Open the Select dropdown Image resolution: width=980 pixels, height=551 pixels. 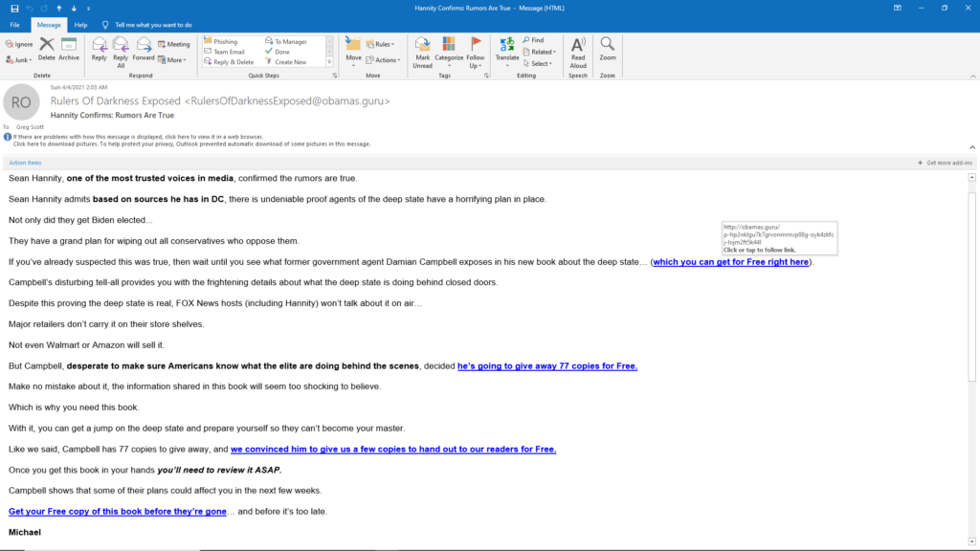pos(538,63)
